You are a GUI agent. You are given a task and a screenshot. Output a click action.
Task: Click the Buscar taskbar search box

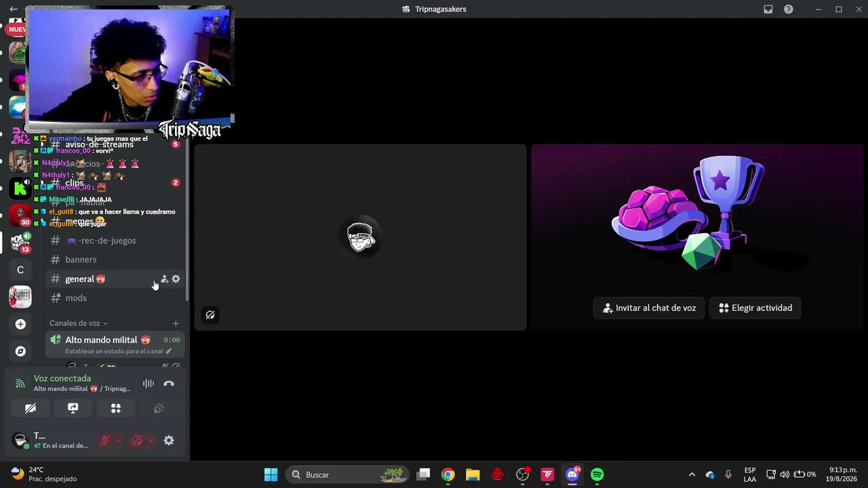point(347,474)
